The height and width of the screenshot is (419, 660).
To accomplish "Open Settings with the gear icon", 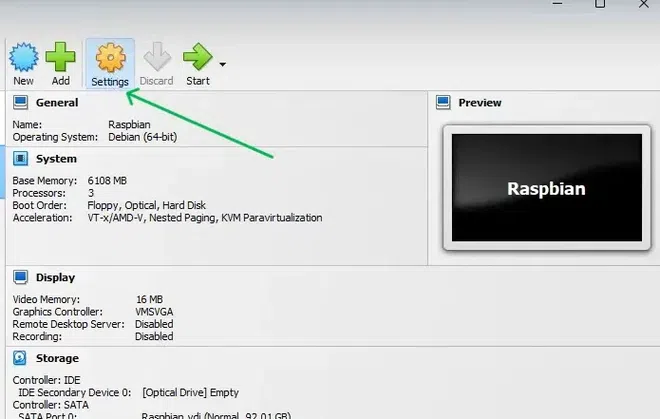I will pos(109,59).
